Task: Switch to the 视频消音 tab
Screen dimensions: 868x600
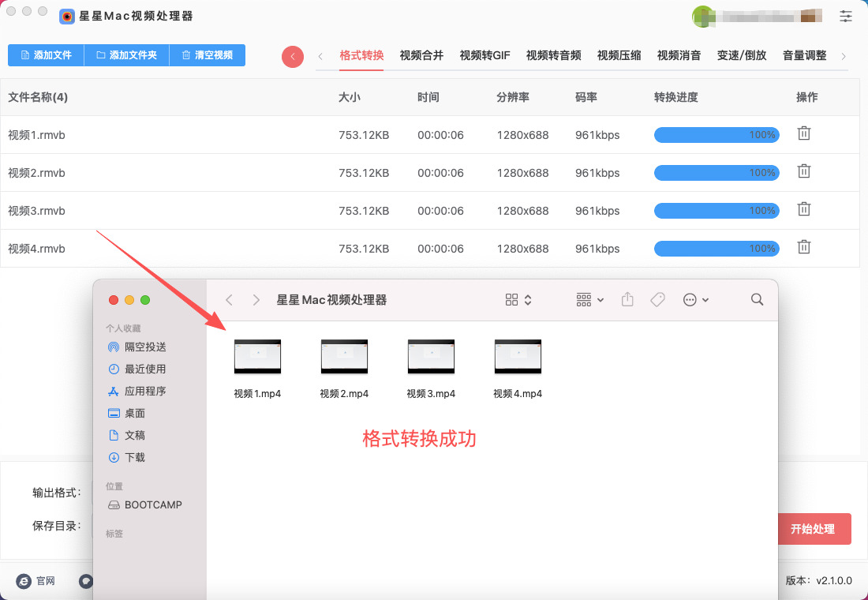Action: pos(679,55)
